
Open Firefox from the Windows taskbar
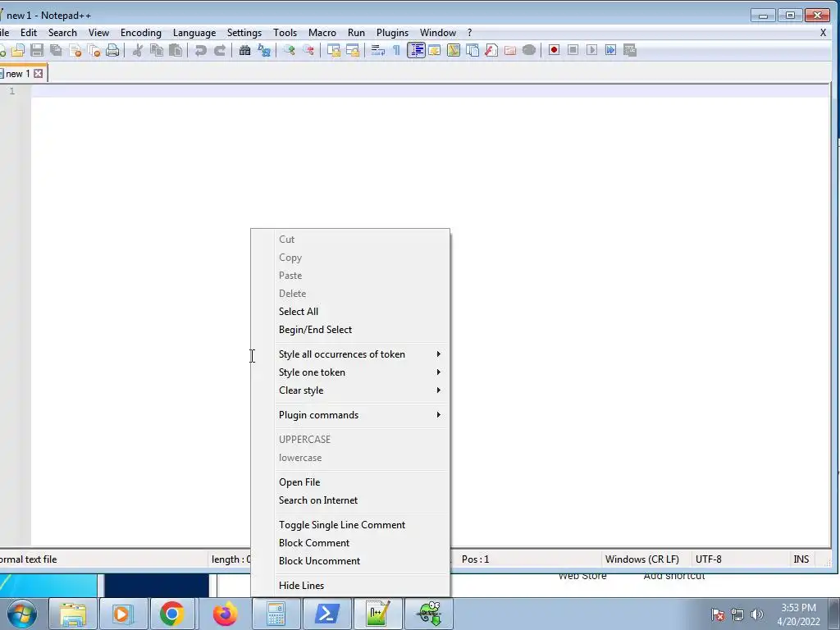click(x=225, y=614)
